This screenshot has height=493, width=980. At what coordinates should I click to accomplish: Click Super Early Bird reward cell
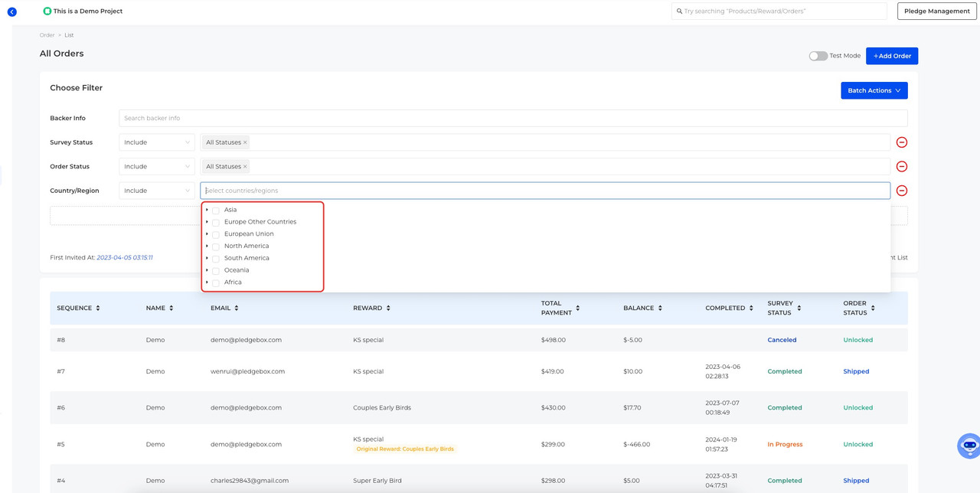coord(379,481)
